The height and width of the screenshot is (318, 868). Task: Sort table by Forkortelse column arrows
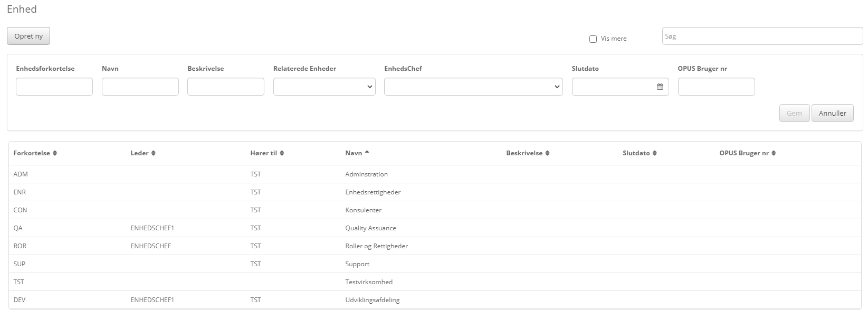[x=55, y=153]
